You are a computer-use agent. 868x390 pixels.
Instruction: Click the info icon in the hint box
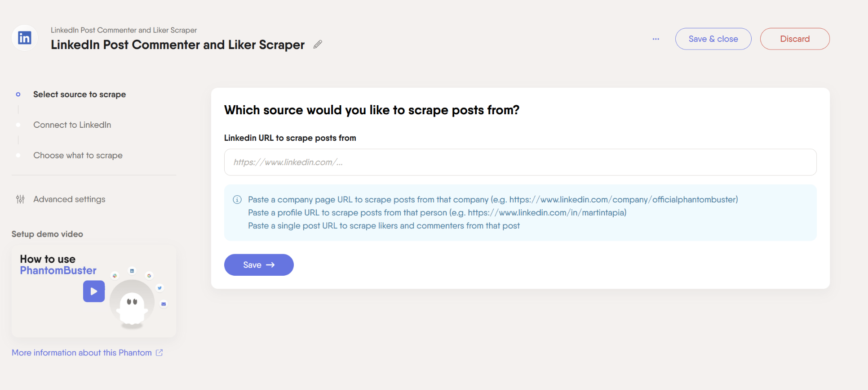[237, 200]
